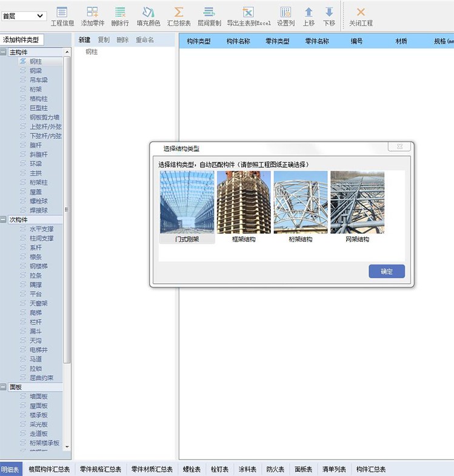Viewport: 454px width, 476px height.
Task: Select 钢楼梯 tree item
Action: click(39, 266)
